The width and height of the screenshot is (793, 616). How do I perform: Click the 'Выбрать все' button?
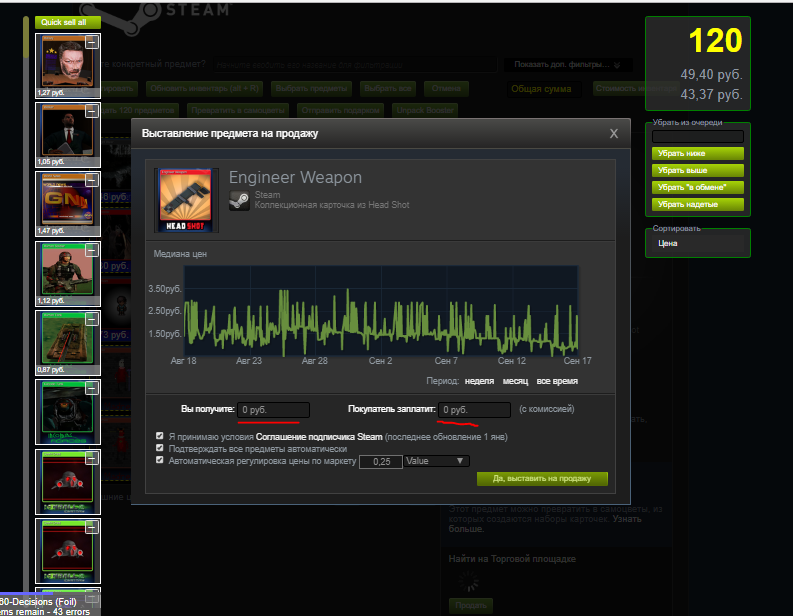coord(388,89)
